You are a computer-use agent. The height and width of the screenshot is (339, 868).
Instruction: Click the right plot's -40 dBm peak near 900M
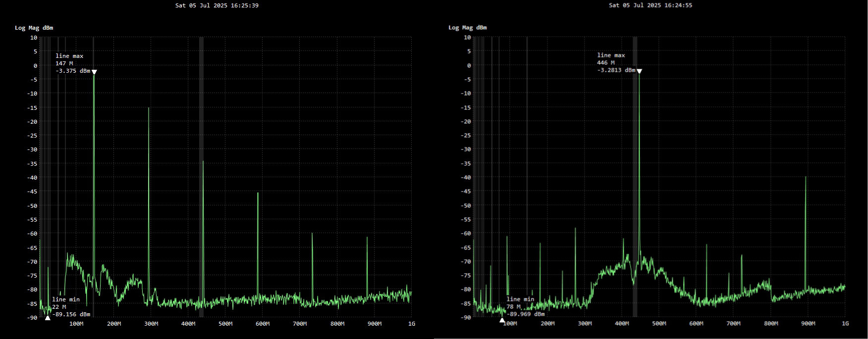click(x=806, y=178)
